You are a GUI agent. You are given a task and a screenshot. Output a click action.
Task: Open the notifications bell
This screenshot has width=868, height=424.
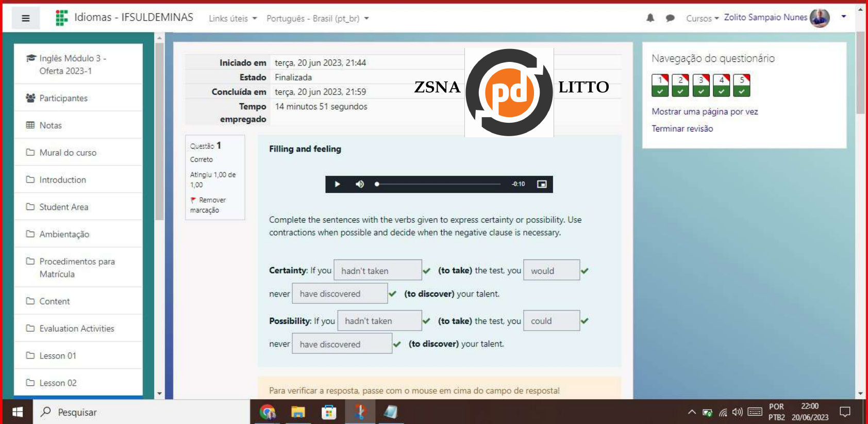click(650, 18)
